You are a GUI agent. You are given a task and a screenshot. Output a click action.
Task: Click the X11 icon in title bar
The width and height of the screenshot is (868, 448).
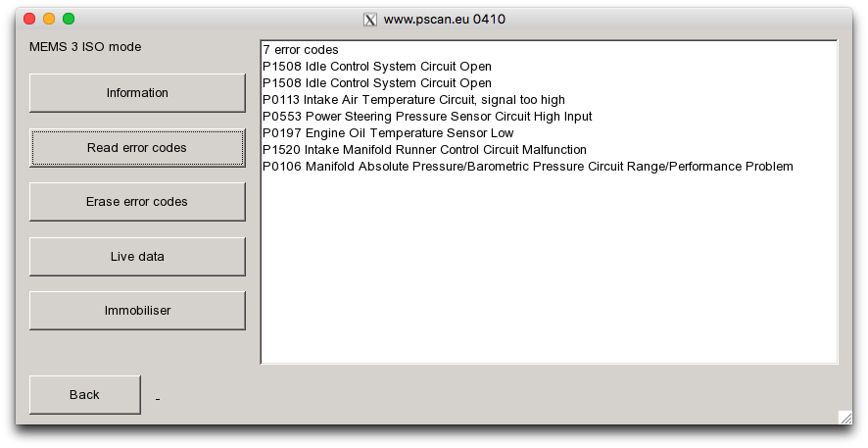coord(369,19)
